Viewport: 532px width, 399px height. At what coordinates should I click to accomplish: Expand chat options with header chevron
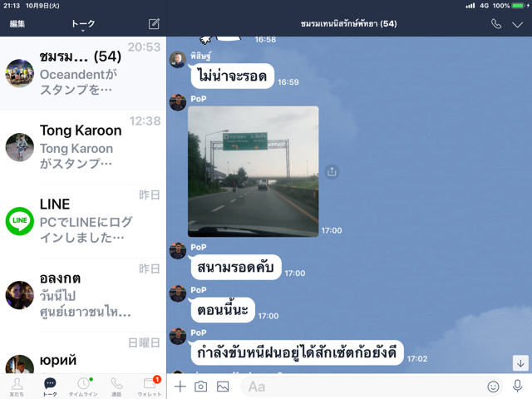(x=517, y=24)
